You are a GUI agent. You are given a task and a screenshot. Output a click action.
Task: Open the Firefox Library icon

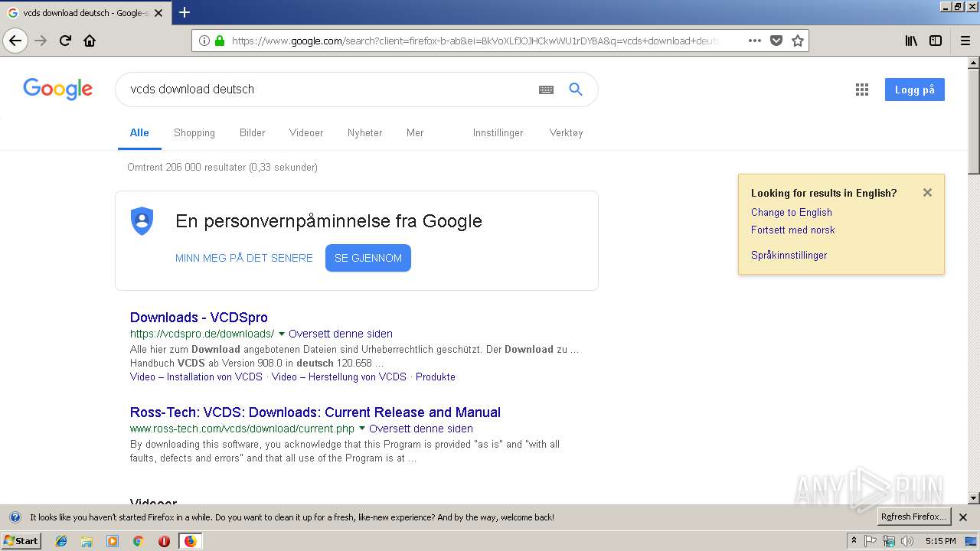pos(911,41)
